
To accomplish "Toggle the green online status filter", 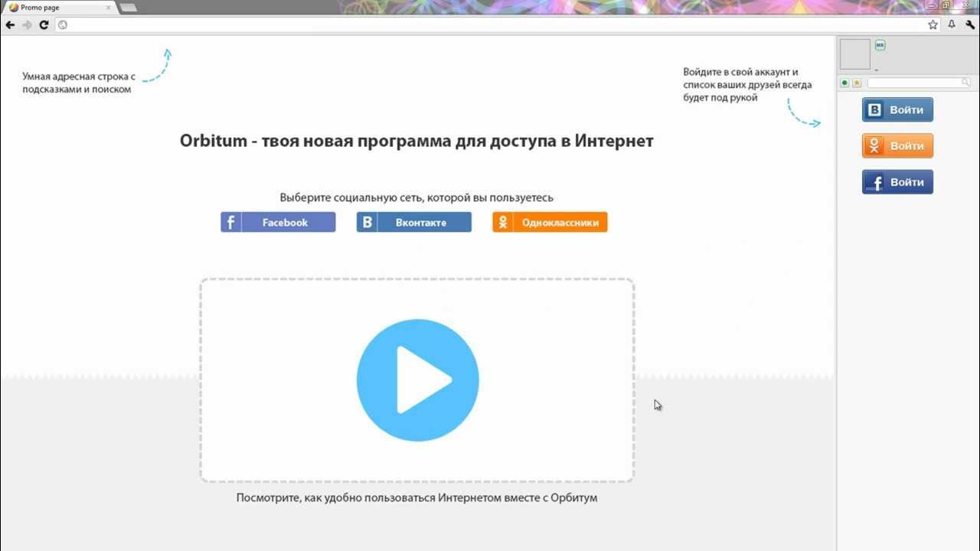I will coord(845,83).
